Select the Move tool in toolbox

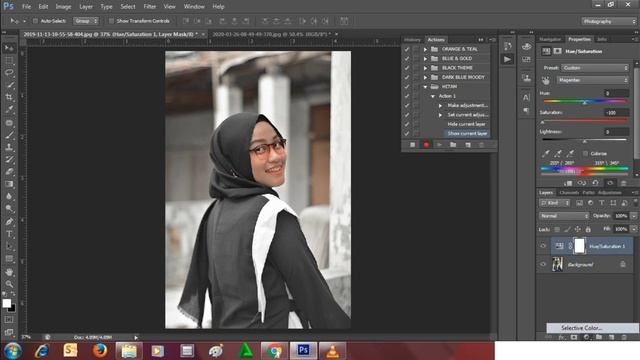click(x=9, y=48)
